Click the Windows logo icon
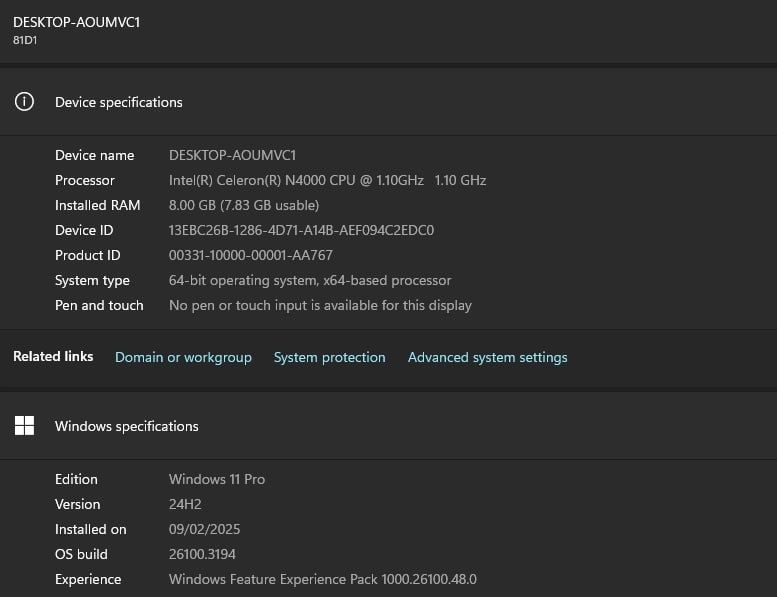 click(24, 426)
